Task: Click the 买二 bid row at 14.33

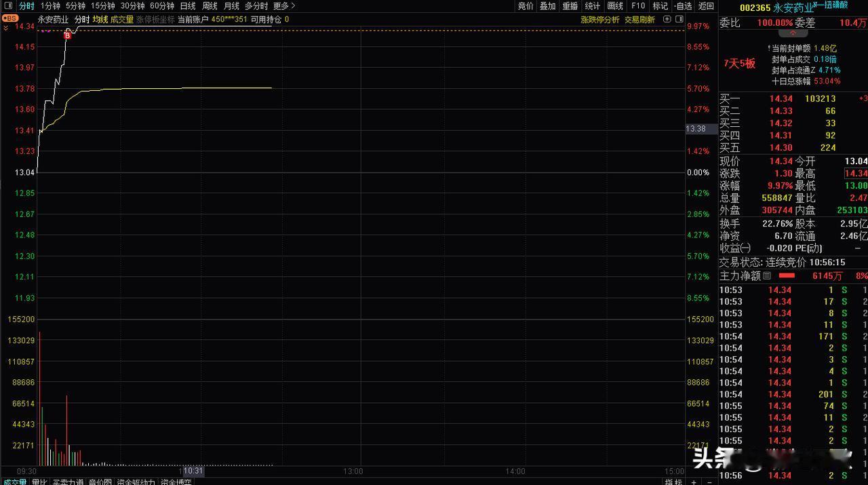Action: point(793,111)
